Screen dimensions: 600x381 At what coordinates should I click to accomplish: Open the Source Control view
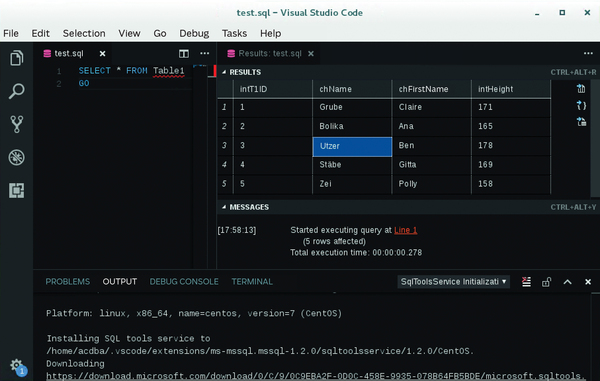tap(16, 124)
